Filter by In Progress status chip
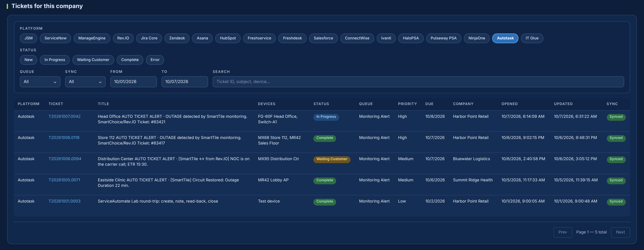This screenshot has height=250, width=644. [55, 60]
